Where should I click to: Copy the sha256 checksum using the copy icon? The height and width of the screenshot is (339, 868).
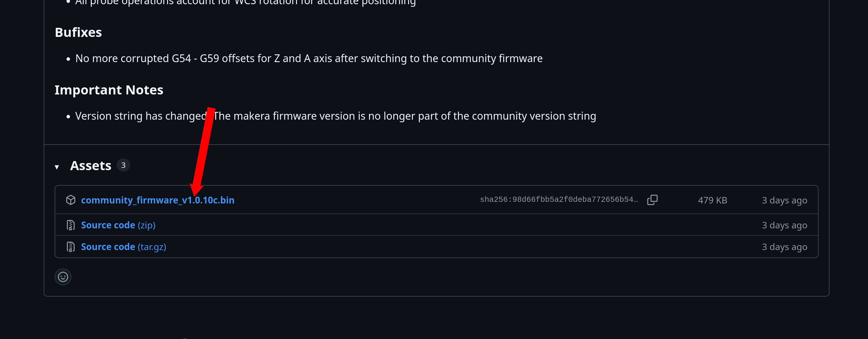tap(652, 200)
